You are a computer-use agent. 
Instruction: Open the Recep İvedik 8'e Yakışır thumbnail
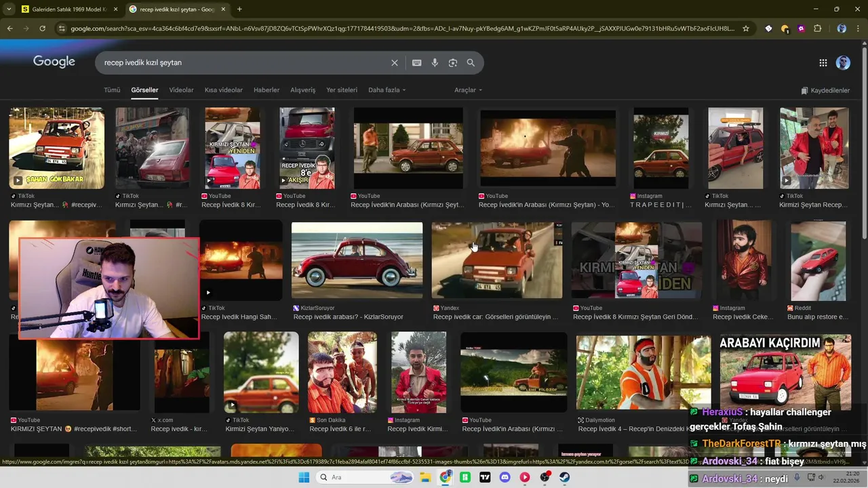tap(307, 148)
